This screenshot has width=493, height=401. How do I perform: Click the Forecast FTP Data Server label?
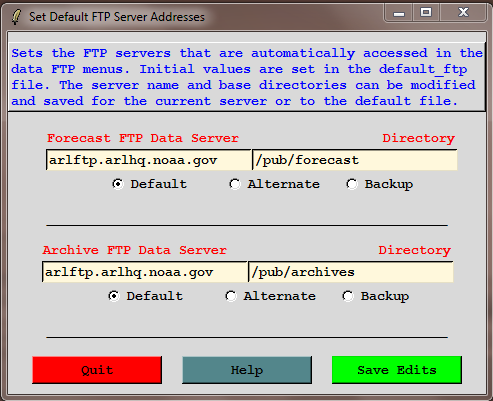143,138
